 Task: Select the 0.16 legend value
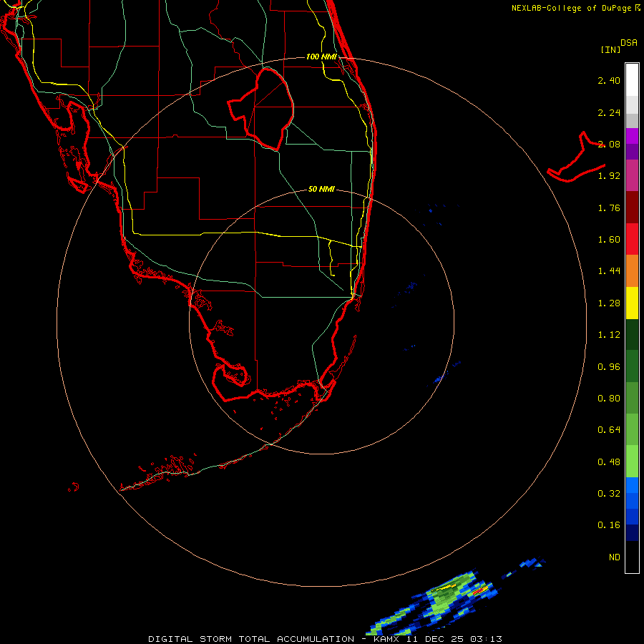pyautogui.click(x=609, y=525)
